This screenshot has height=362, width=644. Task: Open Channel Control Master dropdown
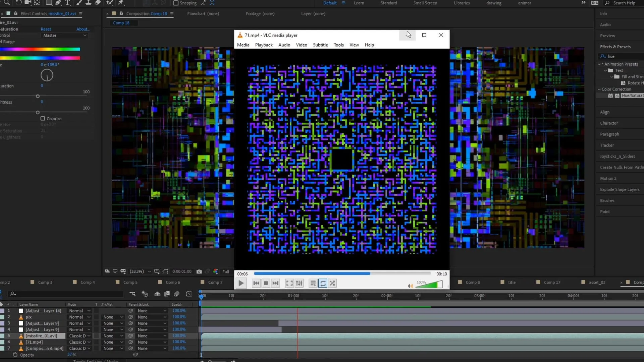point(64,36)
